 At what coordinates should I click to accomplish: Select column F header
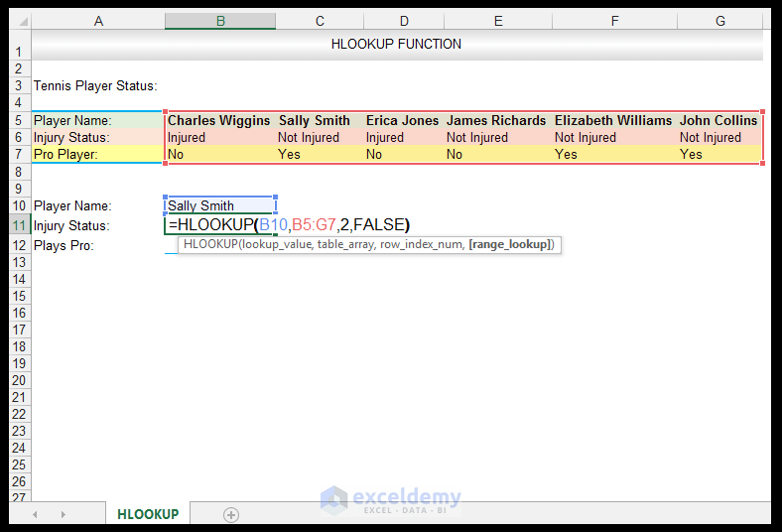(x=614, y=21)
